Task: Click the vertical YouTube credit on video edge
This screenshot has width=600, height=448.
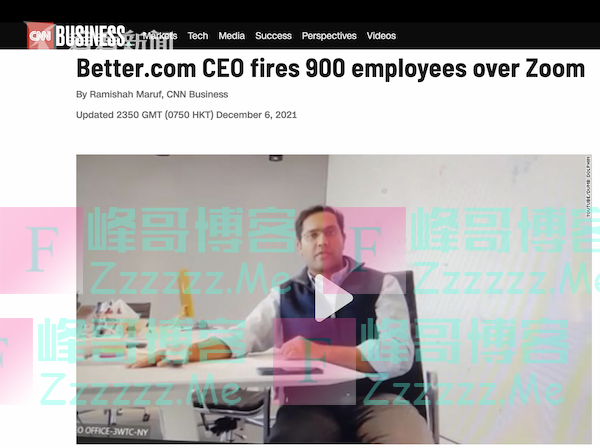Action: (x=588, y=186)
